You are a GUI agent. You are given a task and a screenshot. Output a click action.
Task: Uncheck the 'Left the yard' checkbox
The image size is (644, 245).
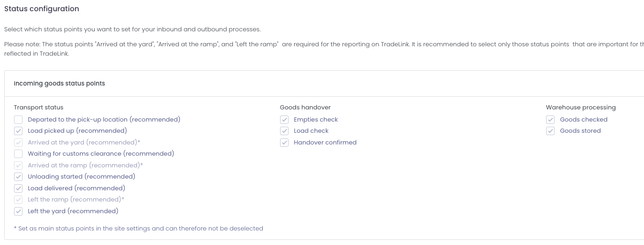coord(18,211)
